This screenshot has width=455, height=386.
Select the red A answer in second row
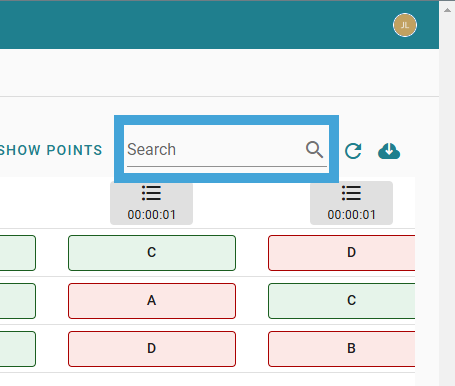152,301
